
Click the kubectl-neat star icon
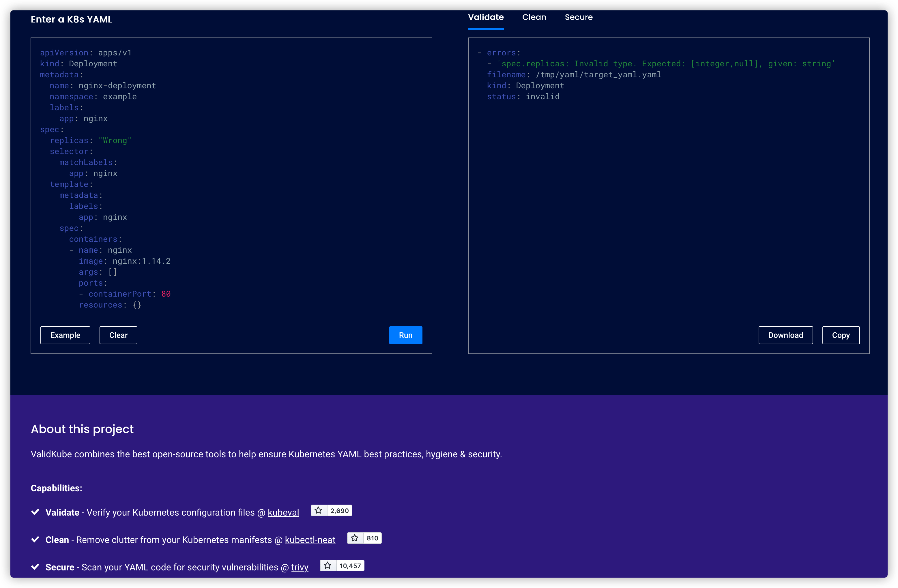click(355, 538)
